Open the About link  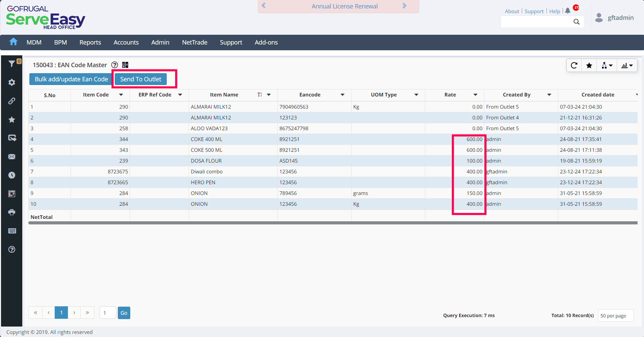click(512, 11)
